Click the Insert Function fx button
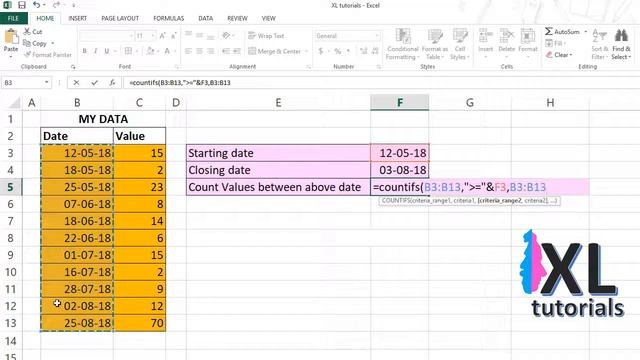640x360 pixels. [x=112, y=82]
